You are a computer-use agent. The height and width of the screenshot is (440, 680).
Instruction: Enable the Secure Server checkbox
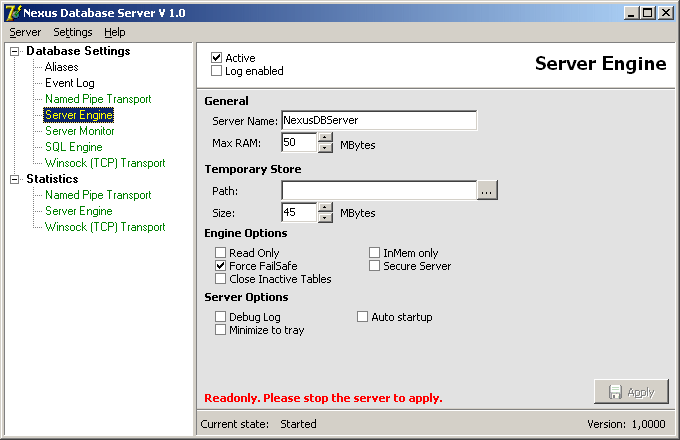click(x=374, y=265)
